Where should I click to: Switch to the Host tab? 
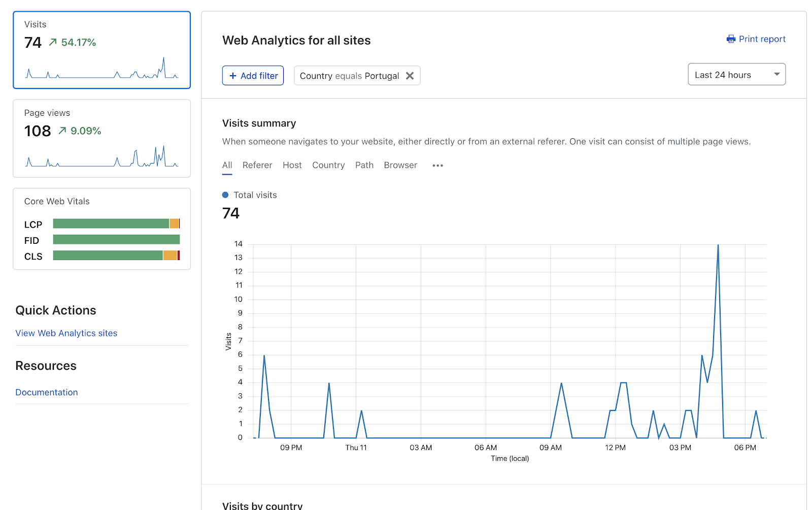tap(292, 165)
